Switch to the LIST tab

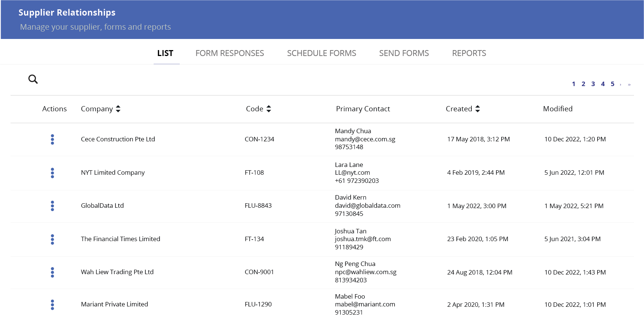pos(165,53)
